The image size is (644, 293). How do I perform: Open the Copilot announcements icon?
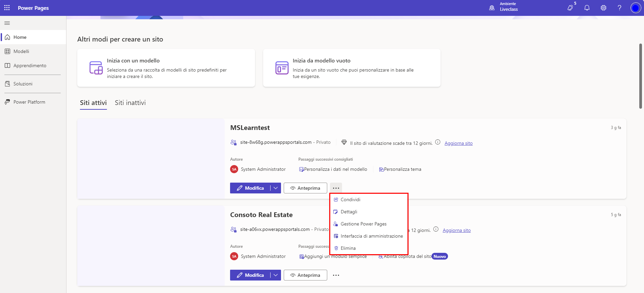(570, 7)
